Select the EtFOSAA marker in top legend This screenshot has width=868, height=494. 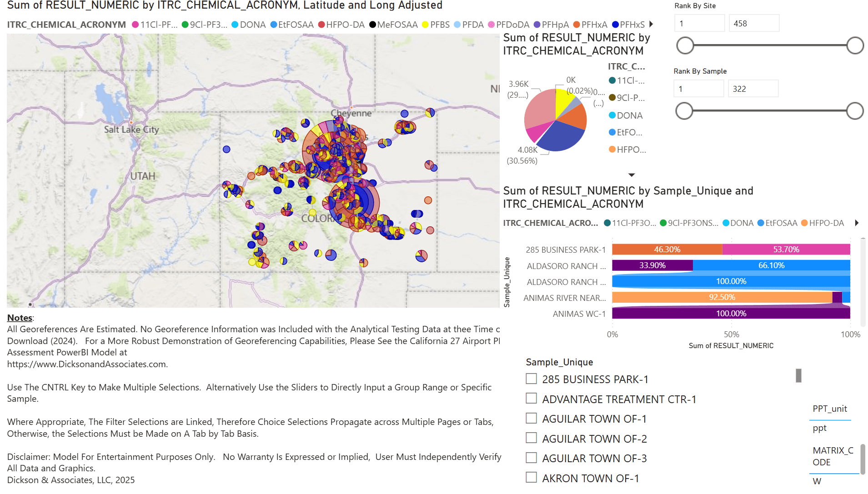274,25
